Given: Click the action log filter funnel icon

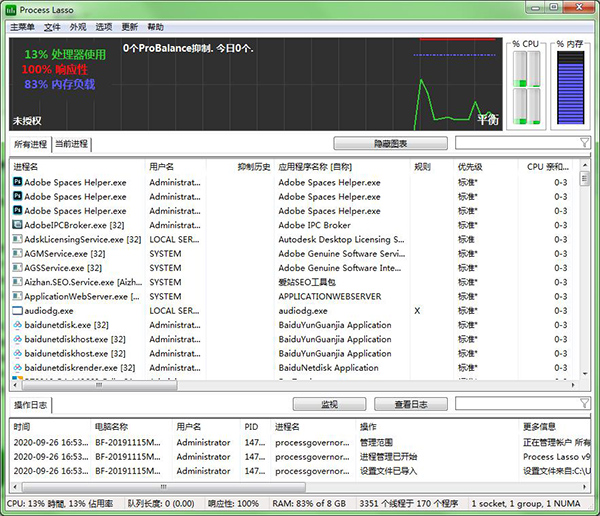Looking at the screenshot, I should point(584,403).
